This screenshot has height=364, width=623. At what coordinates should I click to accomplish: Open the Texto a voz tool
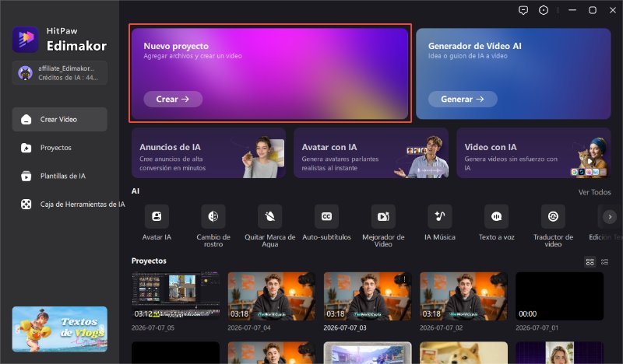coord(496,216)
